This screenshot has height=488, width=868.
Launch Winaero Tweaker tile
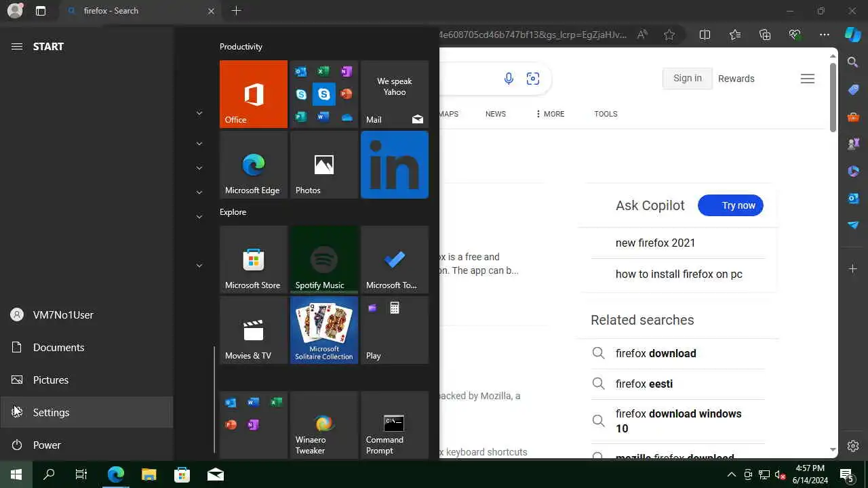(x=324, y=425)
